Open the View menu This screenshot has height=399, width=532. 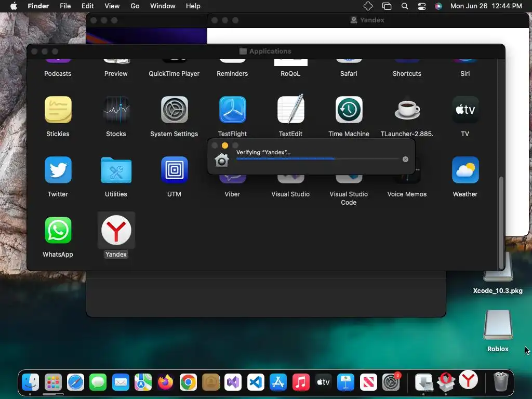pos(112,6)
